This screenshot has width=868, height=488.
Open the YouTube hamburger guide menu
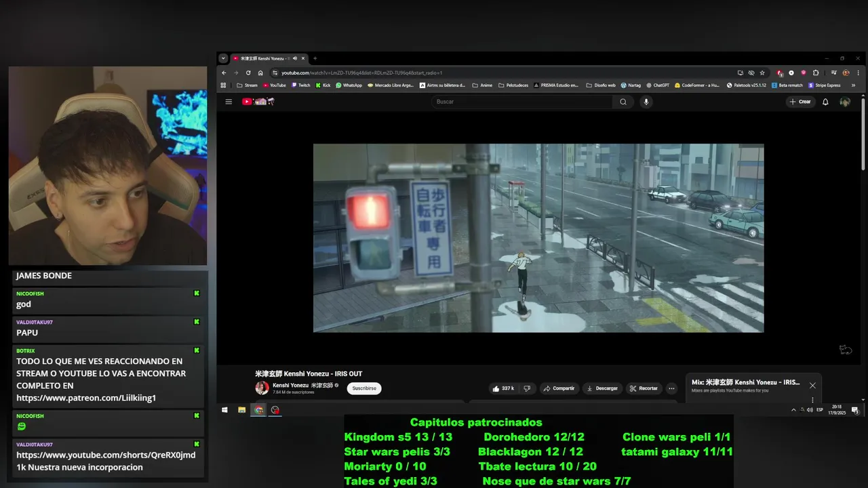click(229, 102)
